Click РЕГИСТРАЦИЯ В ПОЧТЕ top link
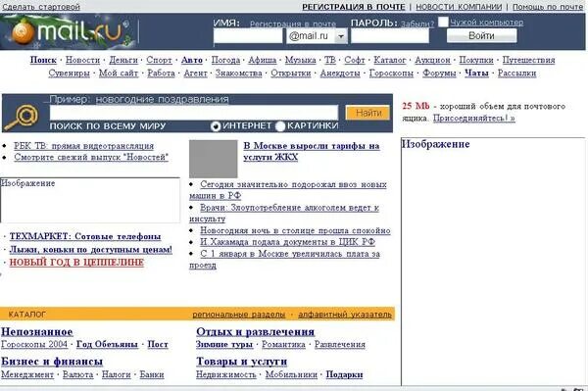This screenshot has width=588, height=391. coord(353,7)
